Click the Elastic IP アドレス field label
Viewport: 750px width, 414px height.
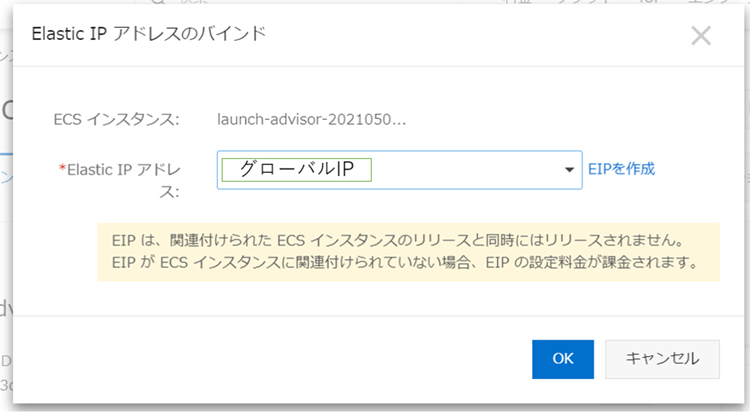(x=120, y=170)
